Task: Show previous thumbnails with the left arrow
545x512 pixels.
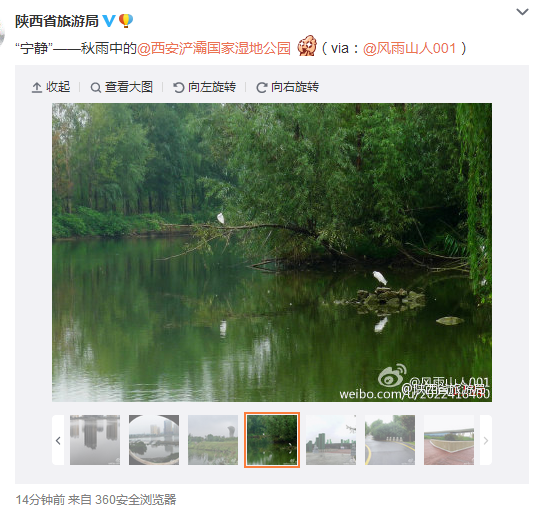Action: (x=58, y=440)
